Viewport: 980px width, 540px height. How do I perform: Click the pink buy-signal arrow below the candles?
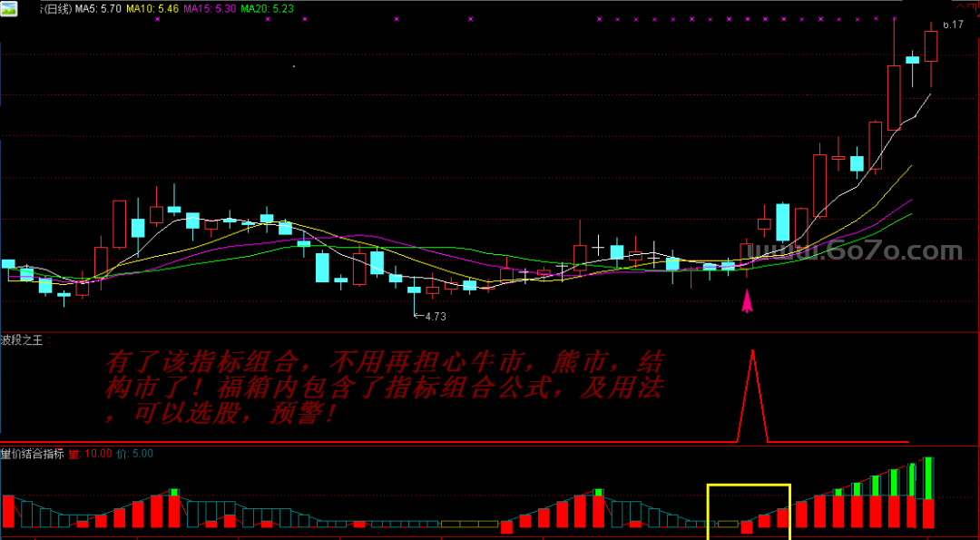(747, 300)
